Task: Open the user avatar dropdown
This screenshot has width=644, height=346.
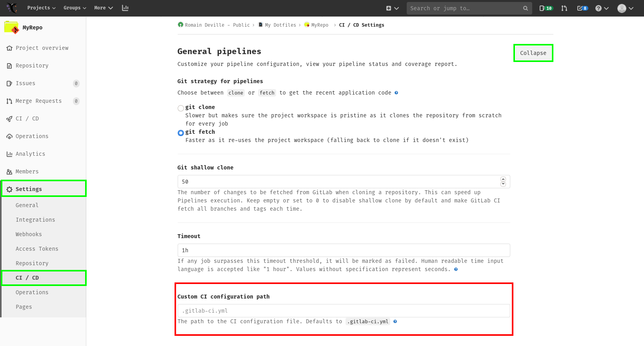Action: 625,8
